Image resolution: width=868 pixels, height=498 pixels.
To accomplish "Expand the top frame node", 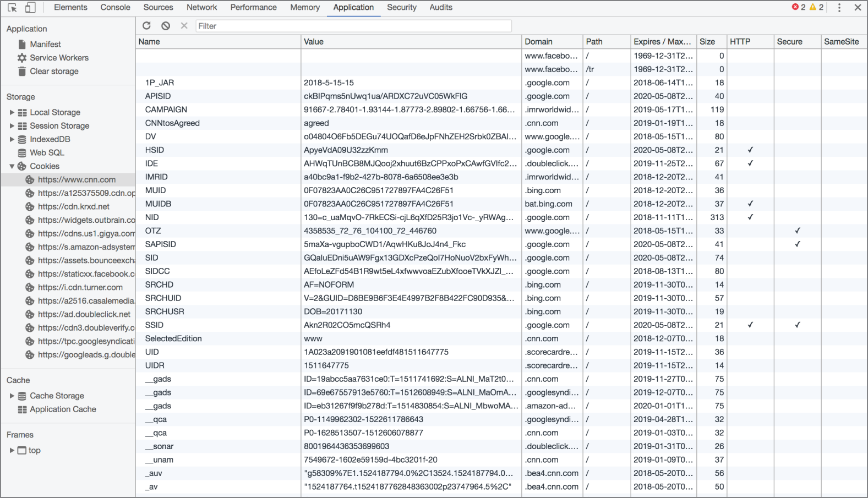I will [12, 450].
